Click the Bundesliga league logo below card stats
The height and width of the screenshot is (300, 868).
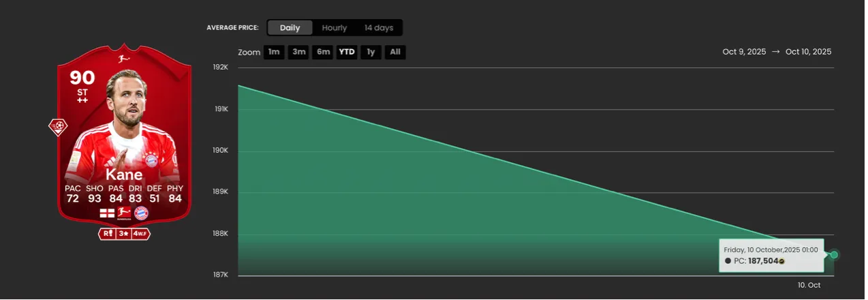click(x=124, y=213)
